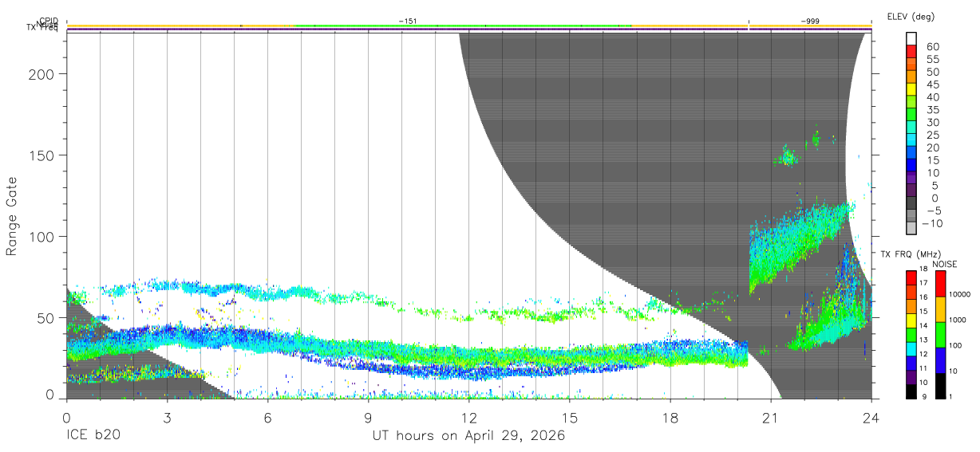Click the "60" label on the ELEV scale

point(933,46)
